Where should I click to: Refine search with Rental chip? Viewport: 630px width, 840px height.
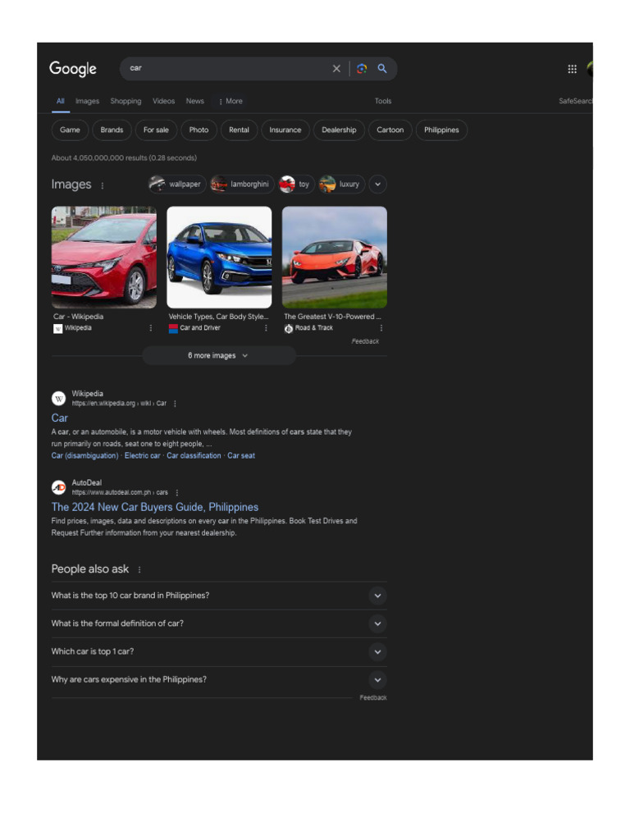(x=239, y=130)
